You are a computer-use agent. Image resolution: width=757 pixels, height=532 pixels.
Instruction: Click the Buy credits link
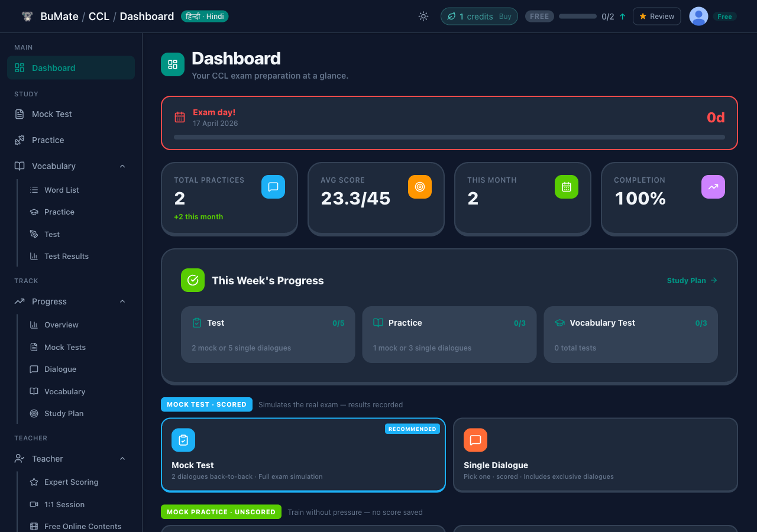click(505, 17)
